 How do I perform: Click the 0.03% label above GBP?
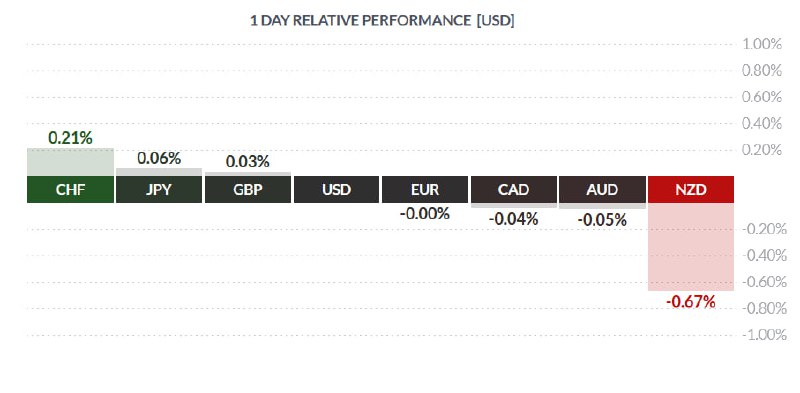tap(247, 162)
